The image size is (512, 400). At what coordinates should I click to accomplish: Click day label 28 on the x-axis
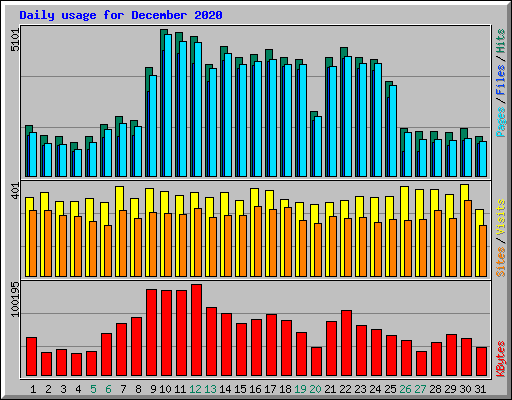point(435,389)
